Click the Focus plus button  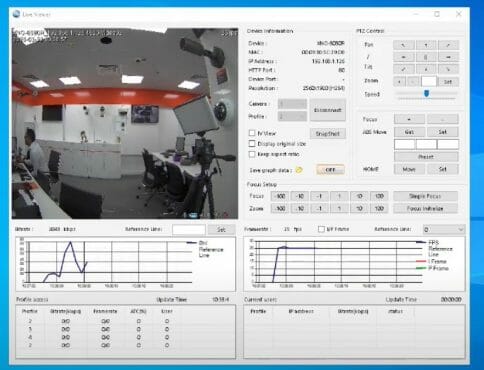[409, 119]
